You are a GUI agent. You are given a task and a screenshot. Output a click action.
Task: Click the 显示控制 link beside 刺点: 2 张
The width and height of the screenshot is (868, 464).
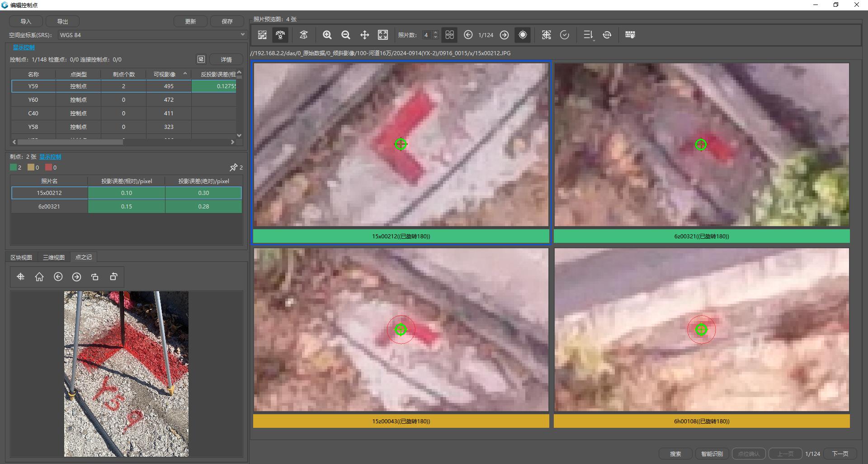coord(50,157)
